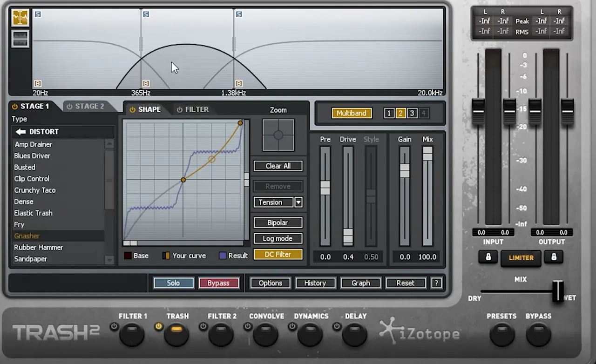Screen dimensions: 596x364
Task: Click the Zoom pad crosshair box
Action: (x=278, y=135)
